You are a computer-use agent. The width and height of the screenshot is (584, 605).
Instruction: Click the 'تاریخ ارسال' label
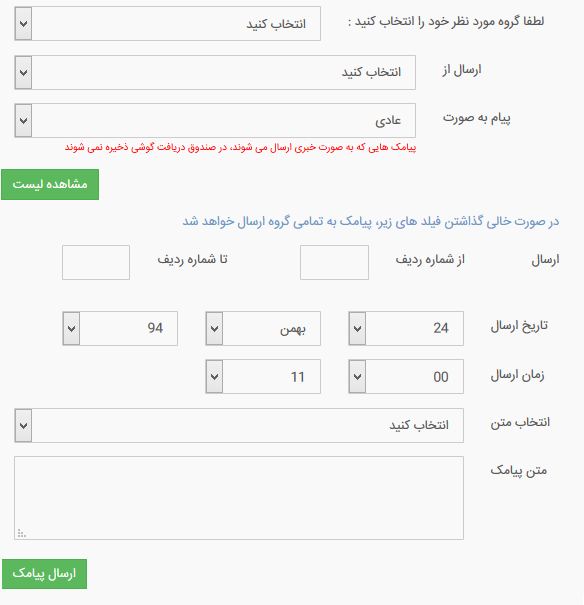tap(519, 326)
